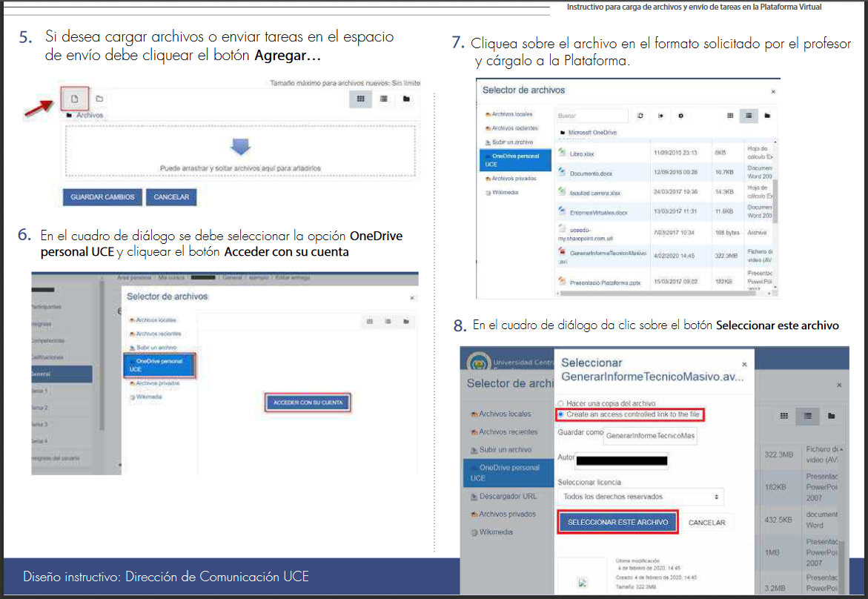Select 'Hacer una copia del archivo' radio option
Image resolution: width=868 pixels, height=599 pixels.
[561, 403]
